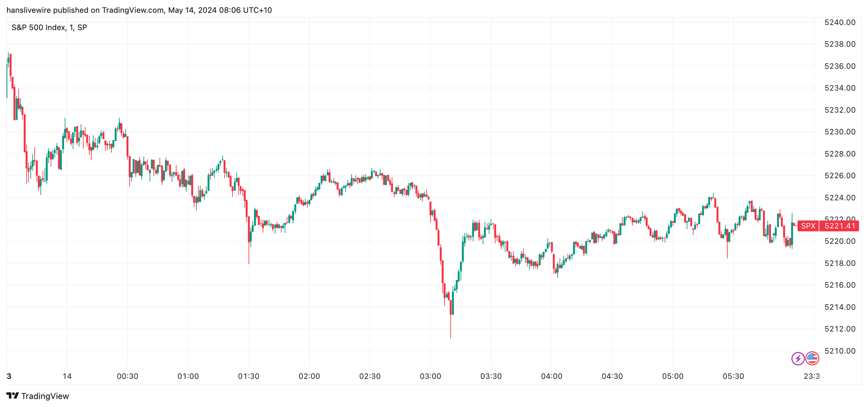Click the TradingView wordmark at bottom
This screenshot has height=407, width=868.
45,396
